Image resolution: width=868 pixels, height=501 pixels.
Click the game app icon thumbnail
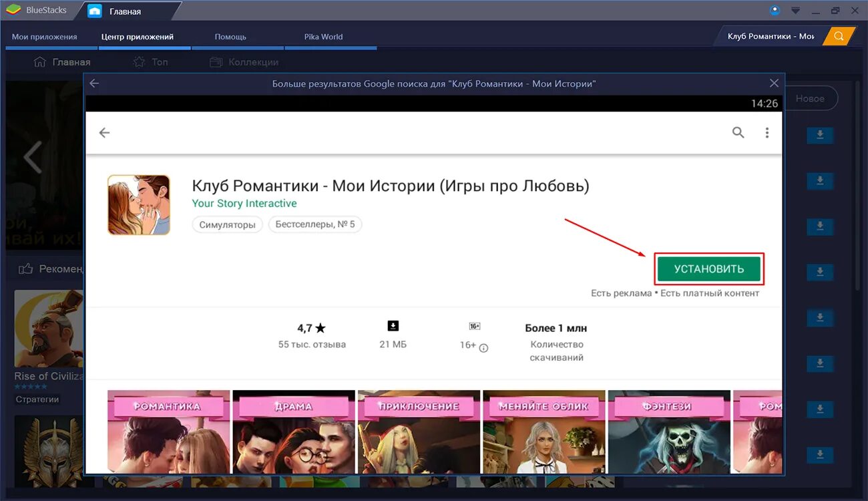tap(139, 205)
